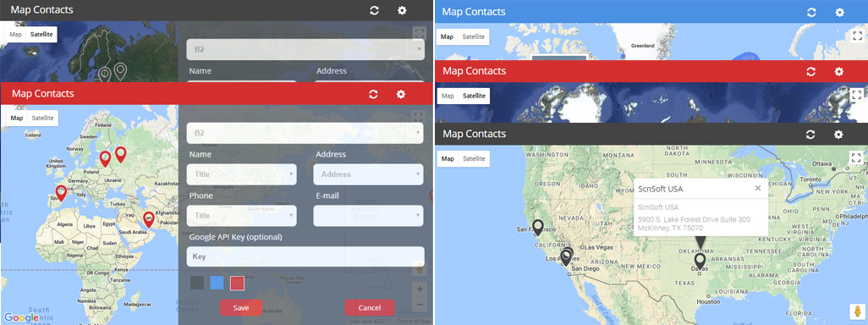Image resolution: width=868 pixels, height=325 pixels.
Task: Save the widget settings
Action: click(x=241, y=308)
